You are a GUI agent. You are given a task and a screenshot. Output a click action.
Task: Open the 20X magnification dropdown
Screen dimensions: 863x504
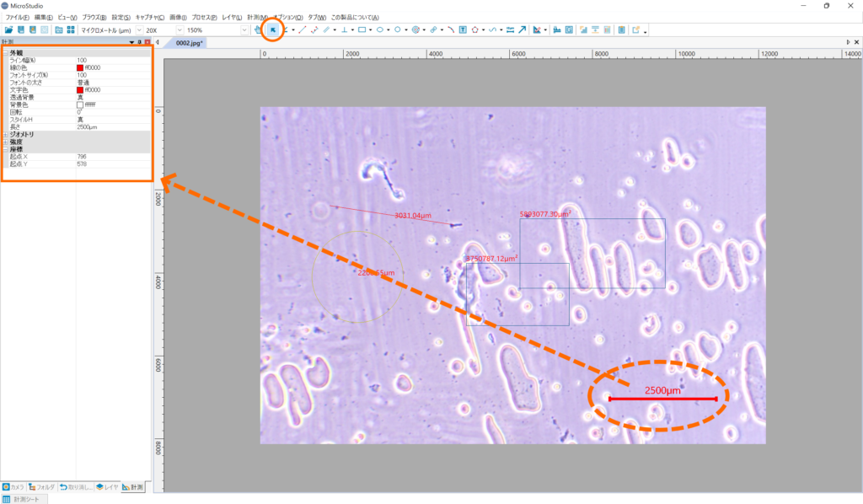(x=179, y=29)
